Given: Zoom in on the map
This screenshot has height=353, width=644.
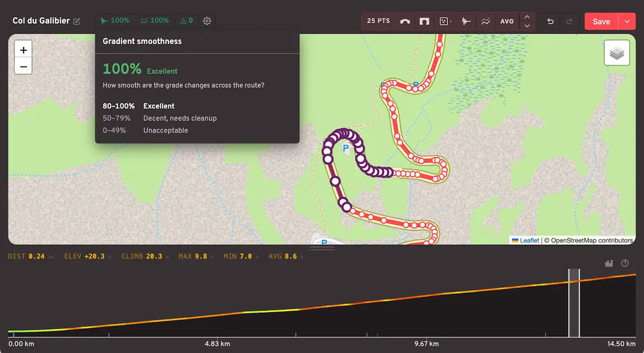Looking at the screenshot, I should click(x=23, y=50).
